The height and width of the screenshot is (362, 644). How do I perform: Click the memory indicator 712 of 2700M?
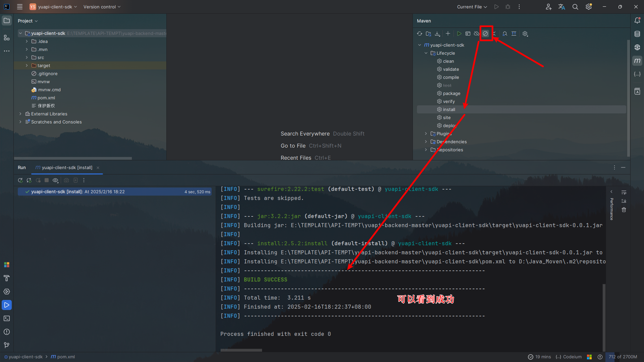(623, 357)
